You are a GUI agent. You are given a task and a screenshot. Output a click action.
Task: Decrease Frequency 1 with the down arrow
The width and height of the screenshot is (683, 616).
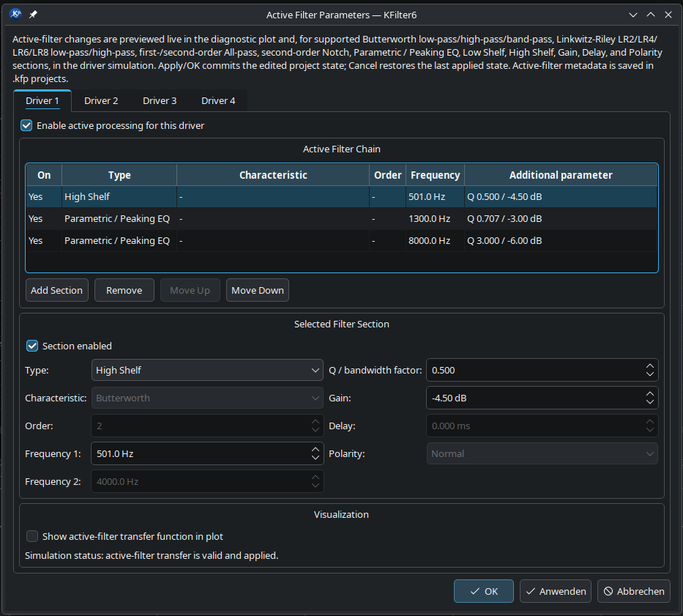(x=316, y=458)
